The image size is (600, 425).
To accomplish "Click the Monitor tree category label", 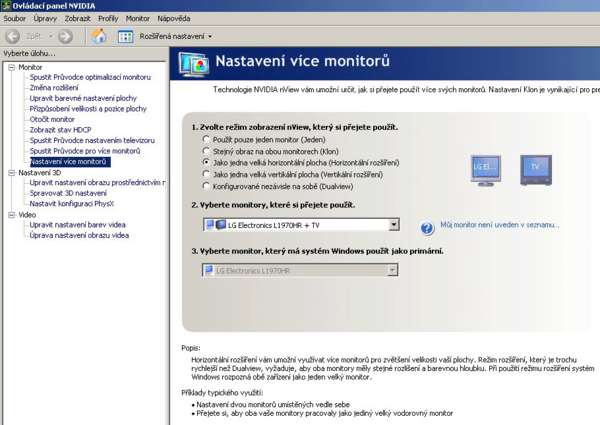I will click(30, 67).
